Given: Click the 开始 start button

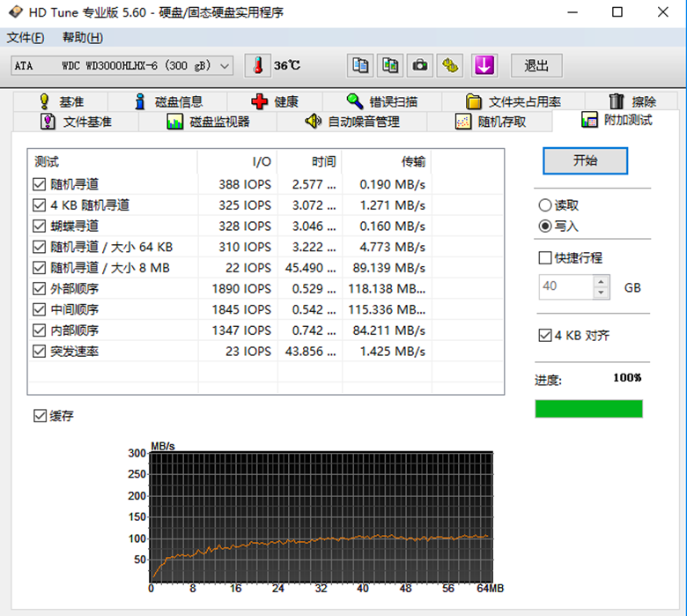Looking at the screenshot, I should tap(585, 160).
